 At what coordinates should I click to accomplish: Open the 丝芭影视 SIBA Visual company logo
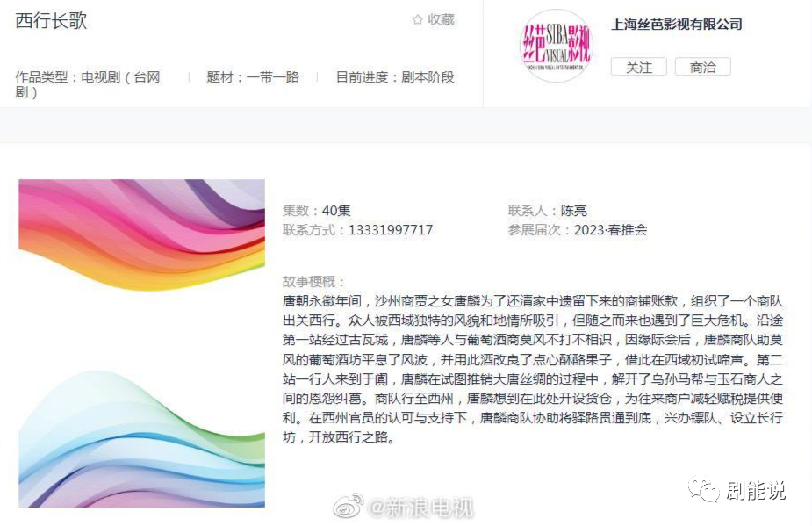[557, 46]
